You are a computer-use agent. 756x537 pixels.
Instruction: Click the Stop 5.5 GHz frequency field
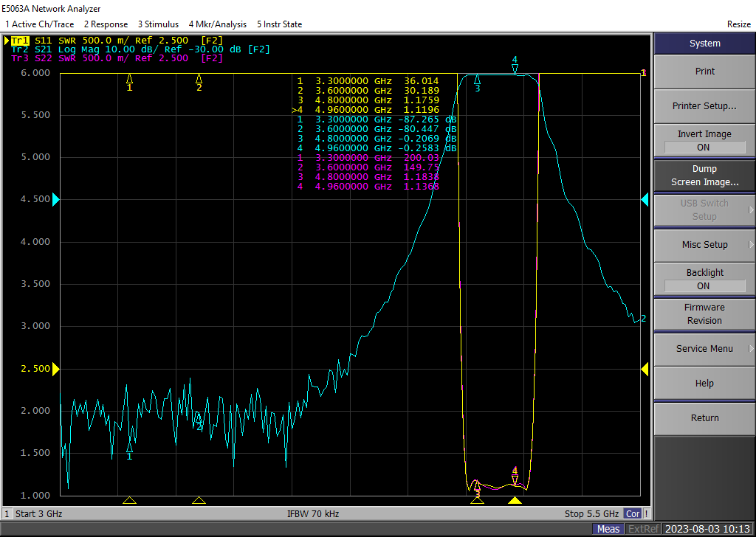tap(592, 513)
